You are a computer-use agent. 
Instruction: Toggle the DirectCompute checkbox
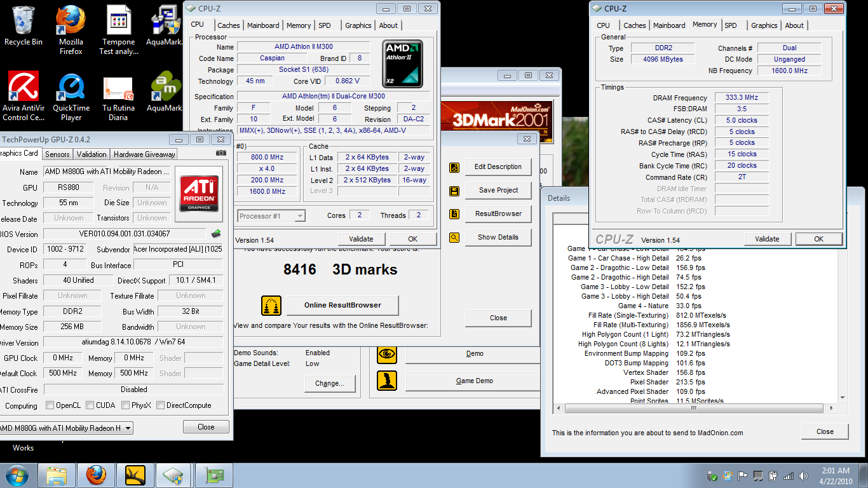point(161,405)
